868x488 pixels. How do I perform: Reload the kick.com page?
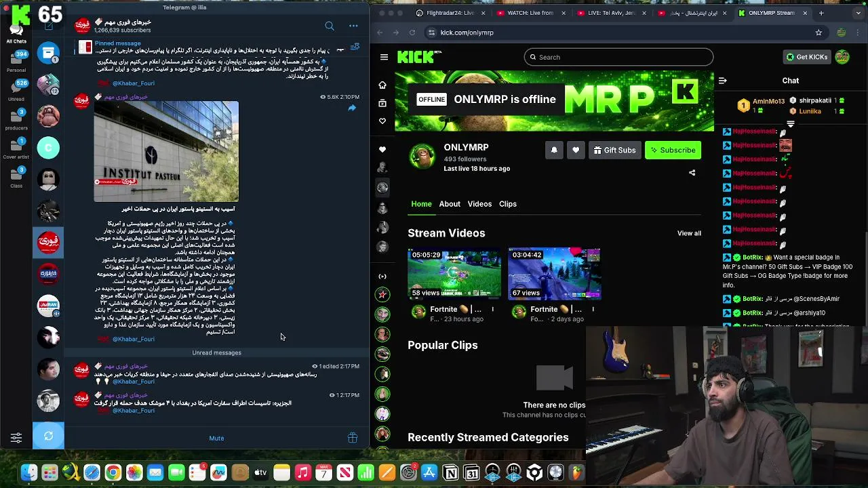(412, 33)
